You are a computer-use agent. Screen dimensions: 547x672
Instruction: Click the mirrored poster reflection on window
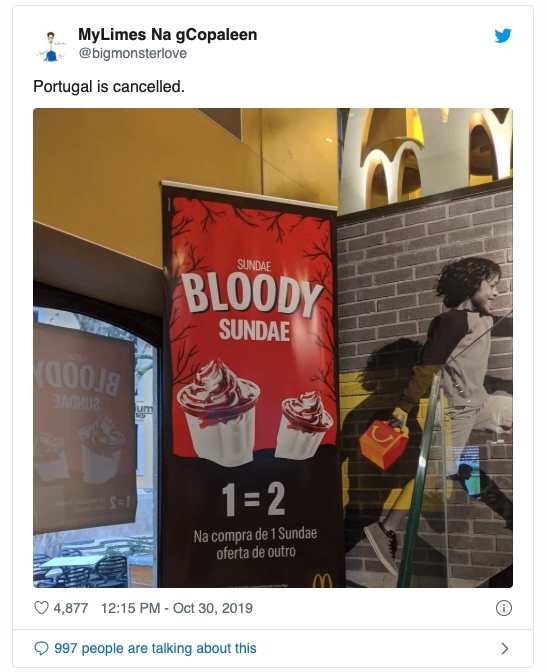pyautogui.click(x=84, y=428)
